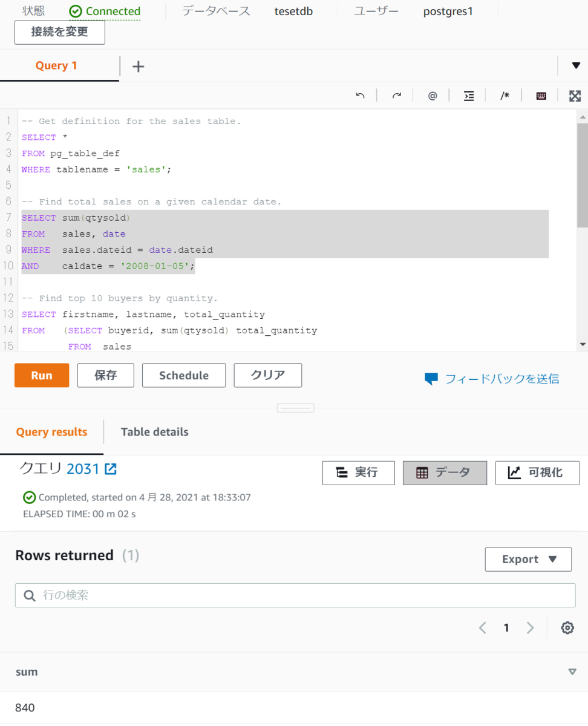The image size is (588, 726).
Task: Sort by the sum column arrow
Action: click(x=572, y=672)
